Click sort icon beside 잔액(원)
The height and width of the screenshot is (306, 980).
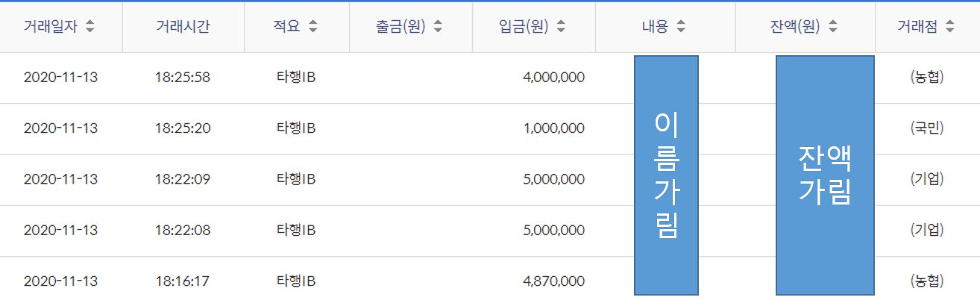pos(832,27)
